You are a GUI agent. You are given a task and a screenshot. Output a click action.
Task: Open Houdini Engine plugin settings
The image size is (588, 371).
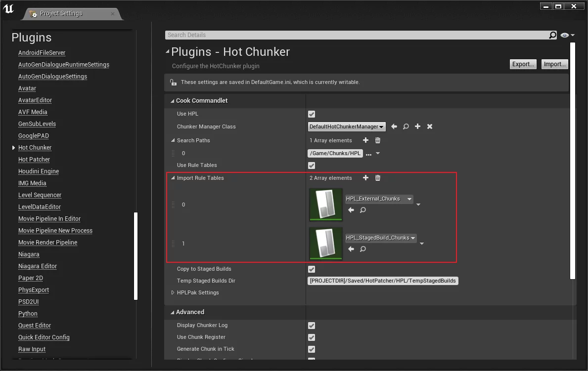(39, 171)
